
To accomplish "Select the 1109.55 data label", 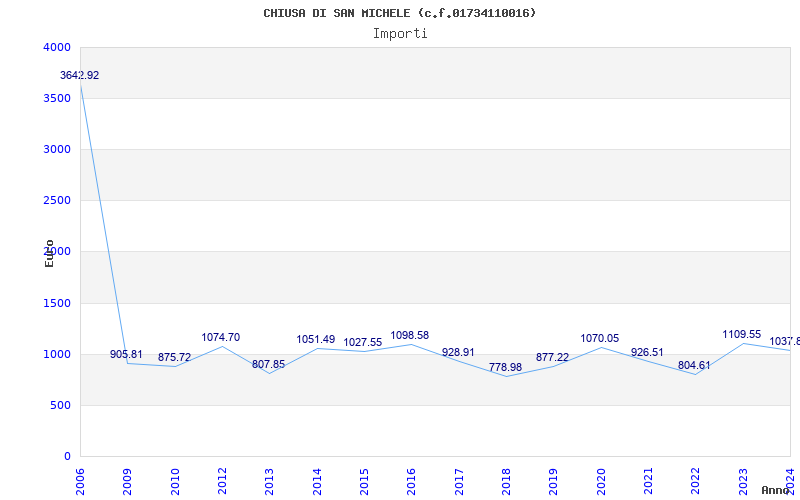I will point(742,335).
